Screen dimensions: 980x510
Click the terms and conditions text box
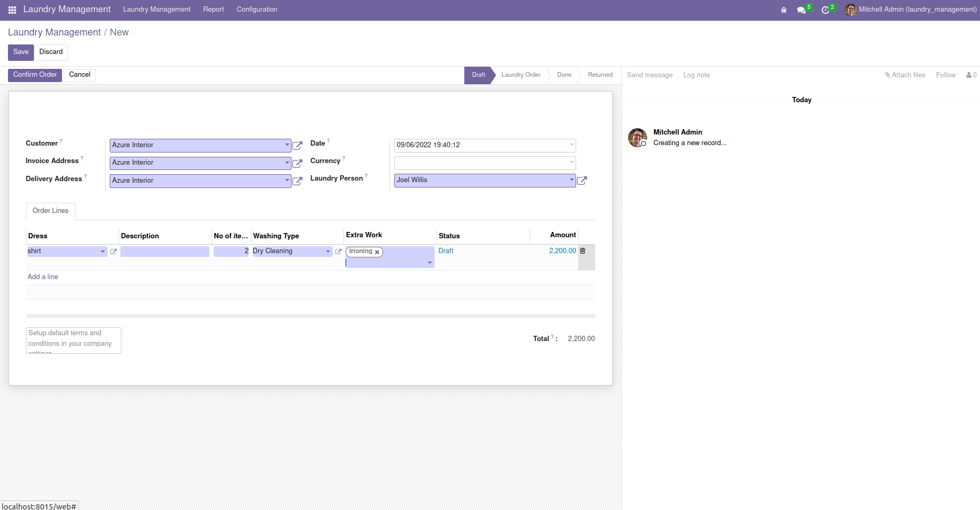74,341
